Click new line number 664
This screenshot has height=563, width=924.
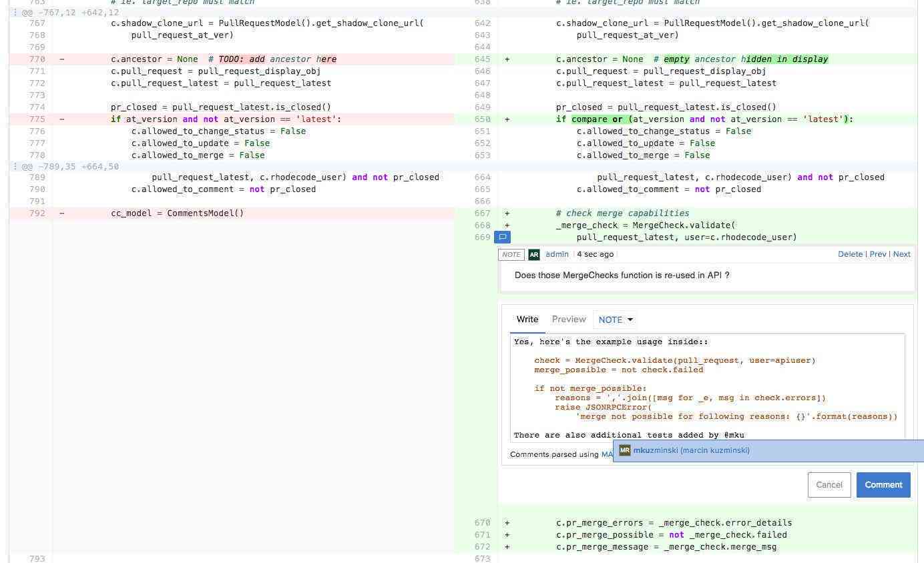point(482,177)
